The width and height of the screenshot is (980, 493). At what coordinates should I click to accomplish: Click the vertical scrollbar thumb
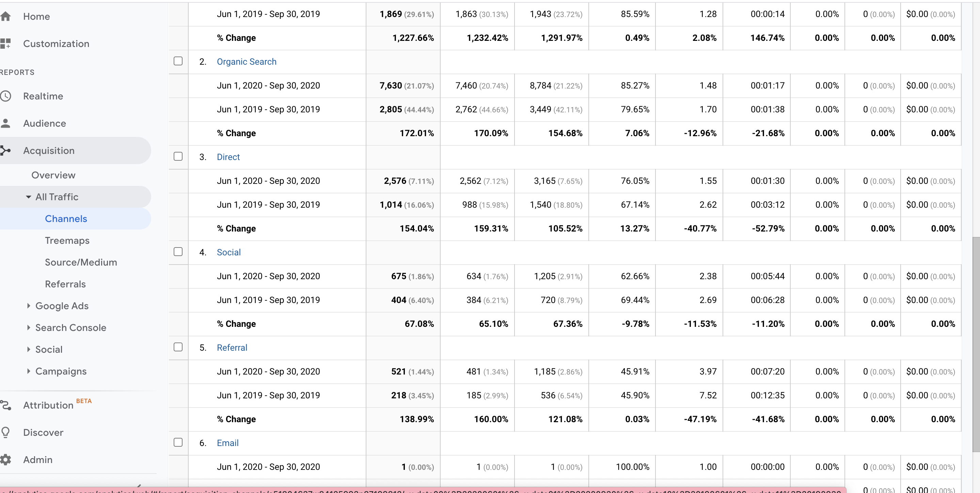[976, 344]
